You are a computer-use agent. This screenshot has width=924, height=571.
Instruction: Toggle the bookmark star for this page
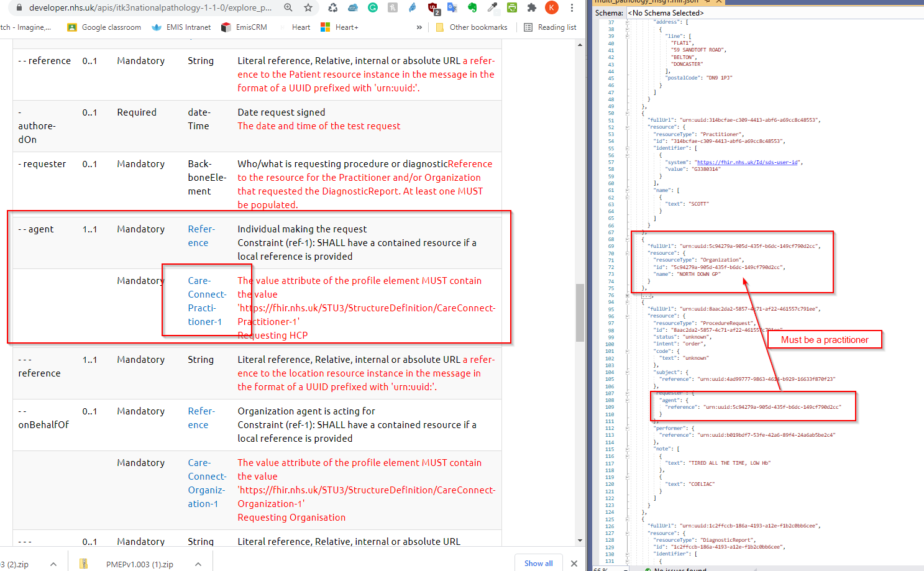[x=308, y=9]
